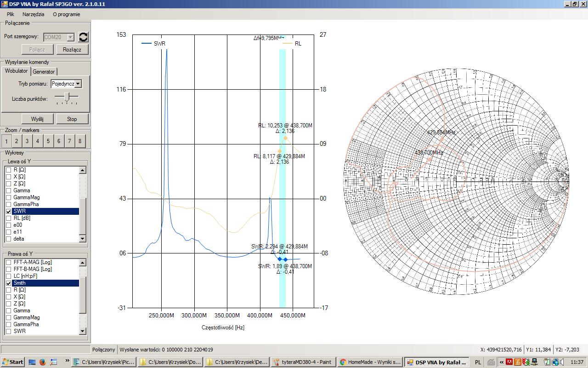This screenshot has height=368, width=588.
Task: Switch to the tyteraMD380-4 Paint taskbar window
Action: [x=303, y=362]
